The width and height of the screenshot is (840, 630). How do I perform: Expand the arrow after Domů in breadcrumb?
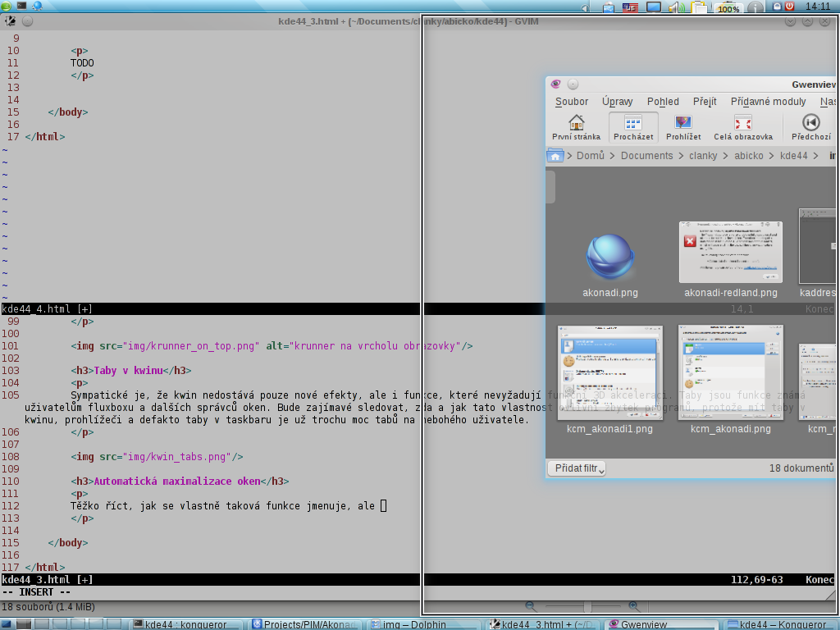click(x=613, y=156)
